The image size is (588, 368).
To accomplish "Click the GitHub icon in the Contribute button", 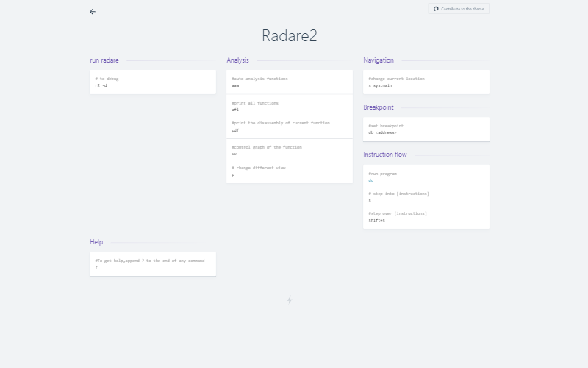I will pyautogui.click(x=436, y=9).
